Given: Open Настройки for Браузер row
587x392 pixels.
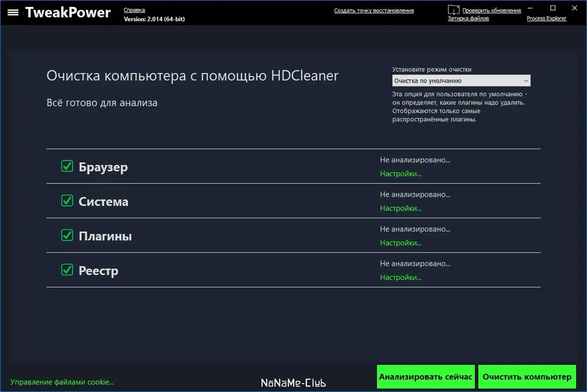Looking at the screenshot, I should tap(400, 174).
